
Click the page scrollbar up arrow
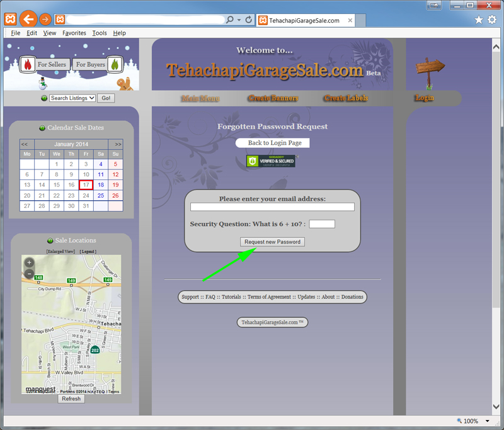click(x=496, y=47)
